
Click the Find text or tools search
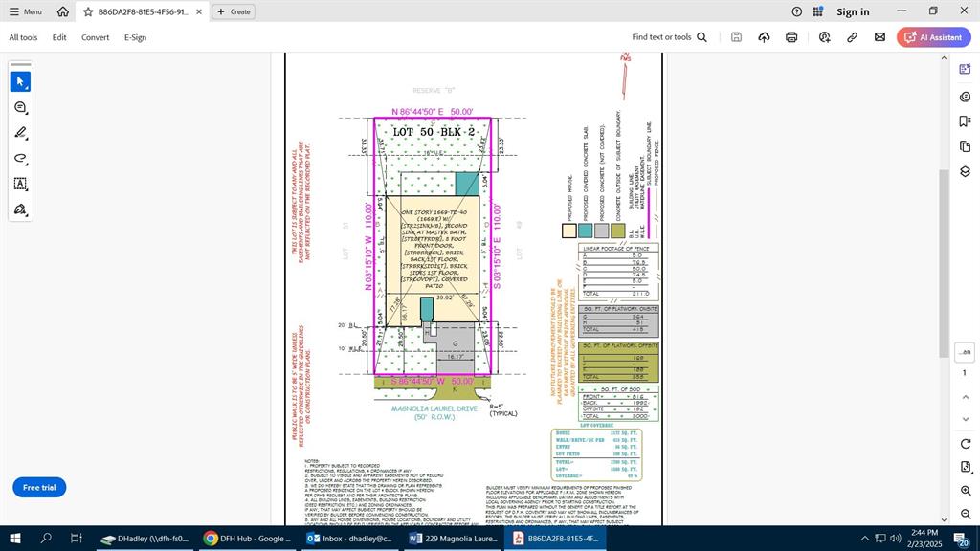[669, 37]
